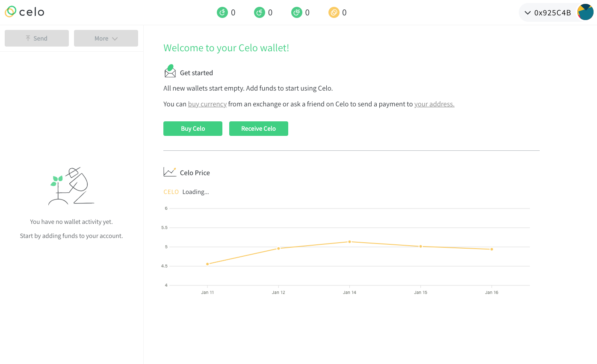Click the cUSD dollar balance icon

[222, 13]
